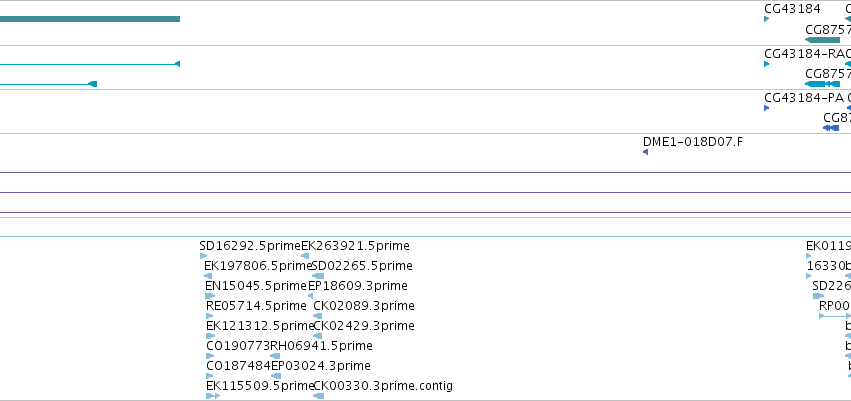Select the EN15045.5prime EST glyph
This screenshot has height=401, width=851.
coord(210,296)
